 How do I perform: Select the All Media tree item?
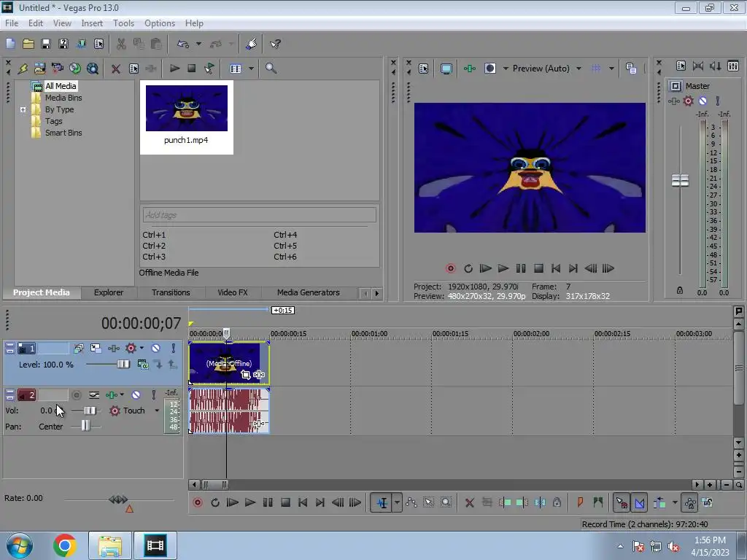pyautogui.click(x=61, y=86)
